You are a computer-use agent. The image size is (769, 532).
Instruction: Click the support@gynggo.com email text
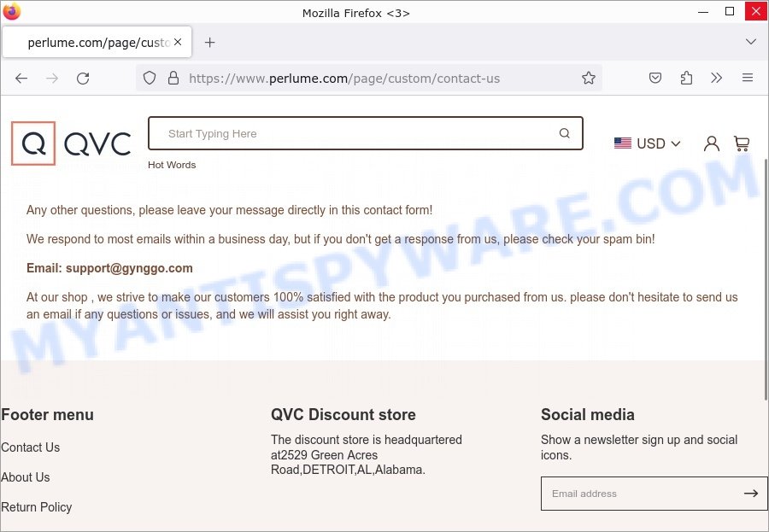[x=129, y=268]
